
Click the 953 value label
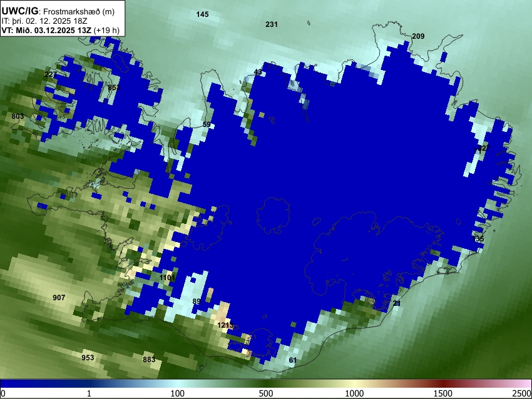88,358
